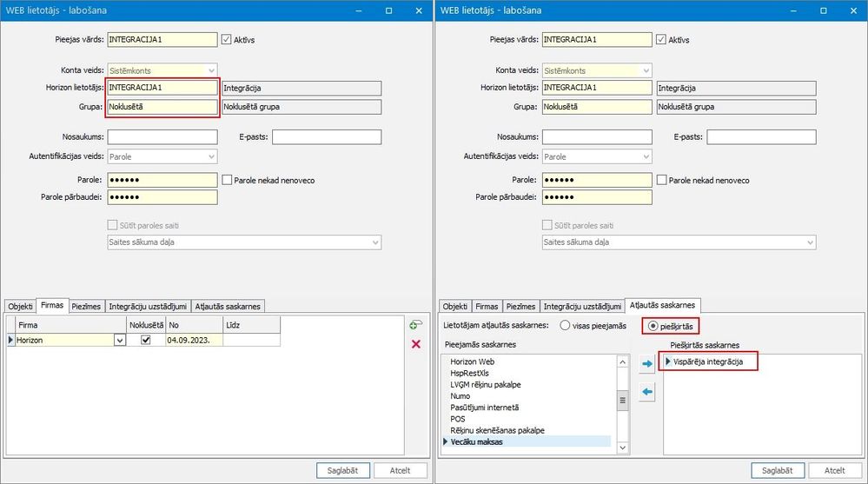
Task: Select visas pieejamās radio option
Action: 565,326
